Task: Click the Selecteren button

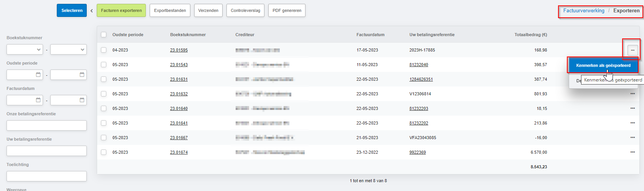Action: [x=72, y=10]
